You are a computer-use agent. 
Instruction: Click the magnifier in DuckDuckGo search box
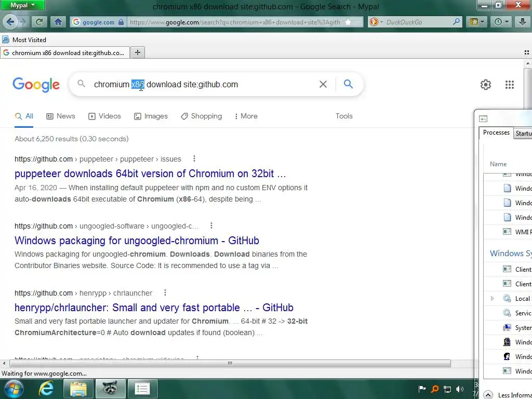tap(457, 22)
